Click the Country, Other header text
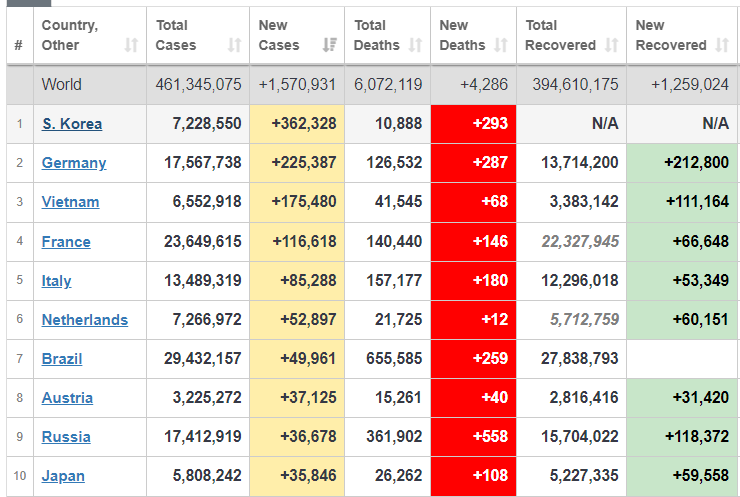This screenshot has height=497, width=740. point(70,35)
